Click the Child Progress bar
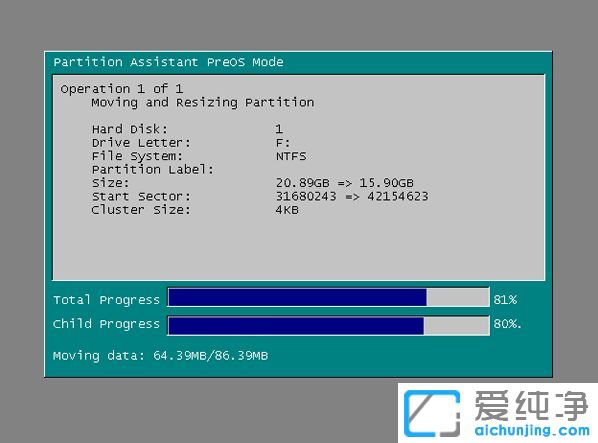The width and height of the screenshot is (598, 443). point(328,326)
